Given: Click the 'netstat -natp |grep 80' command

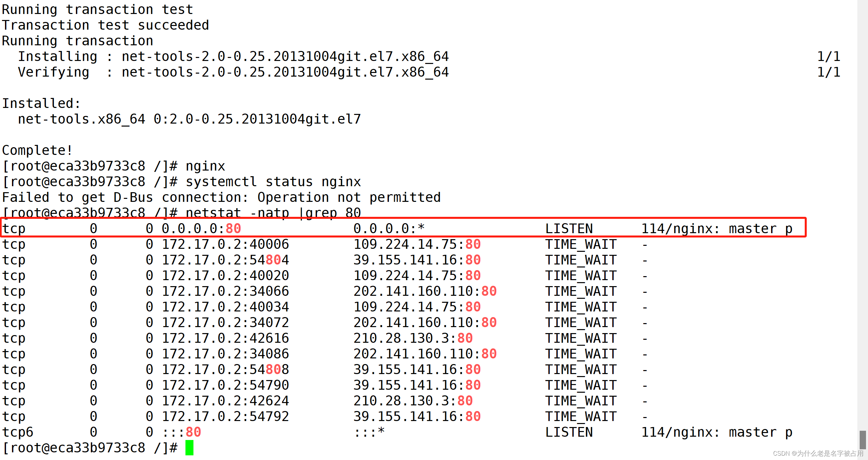Looking at the screenshot, I should click(x=273, y=213).
